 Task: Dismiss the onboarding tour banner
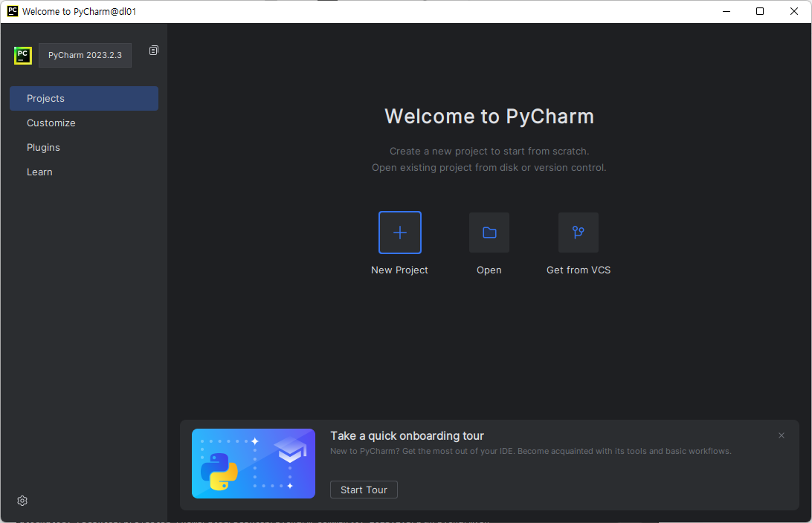click(x=782, y=435)
